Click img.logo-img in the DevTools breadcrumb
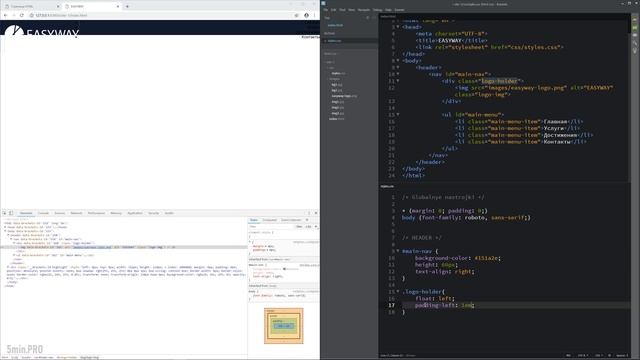 89,358
